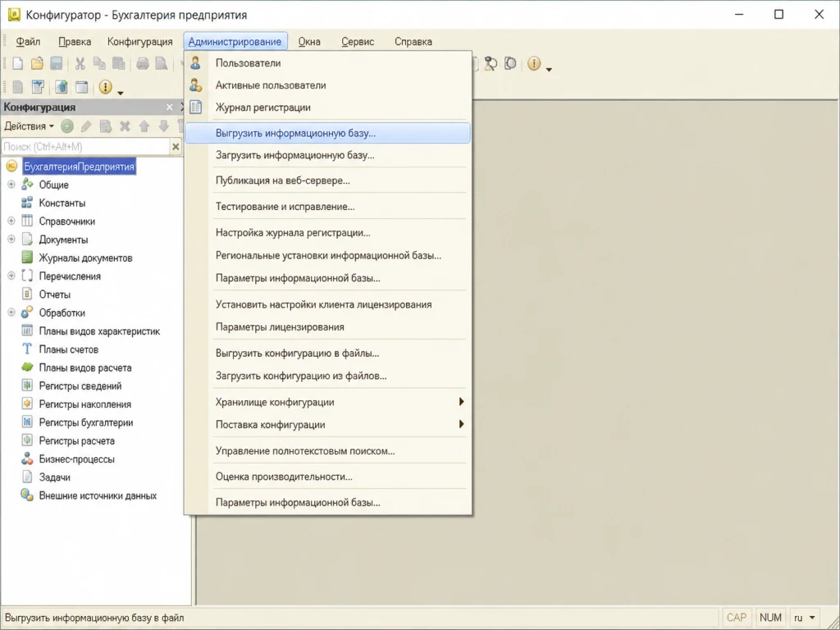Open Региональные установки информационной базы entry
Viewport: 840px width, 630px height.
point(328,256)
